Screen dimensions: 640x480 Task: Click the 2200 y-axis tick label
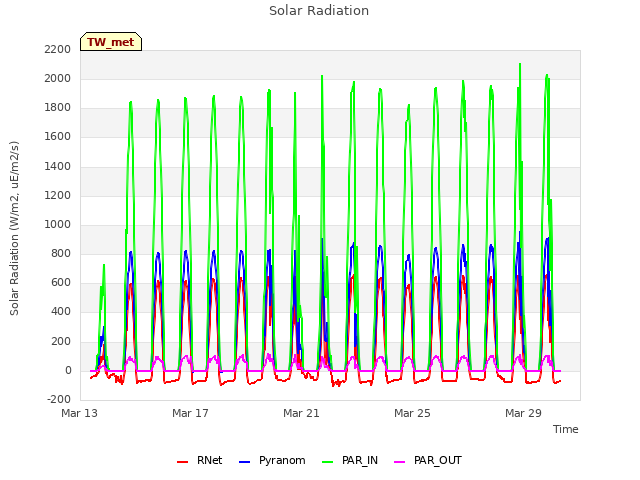pyautogui.click(x=58, y=49)
